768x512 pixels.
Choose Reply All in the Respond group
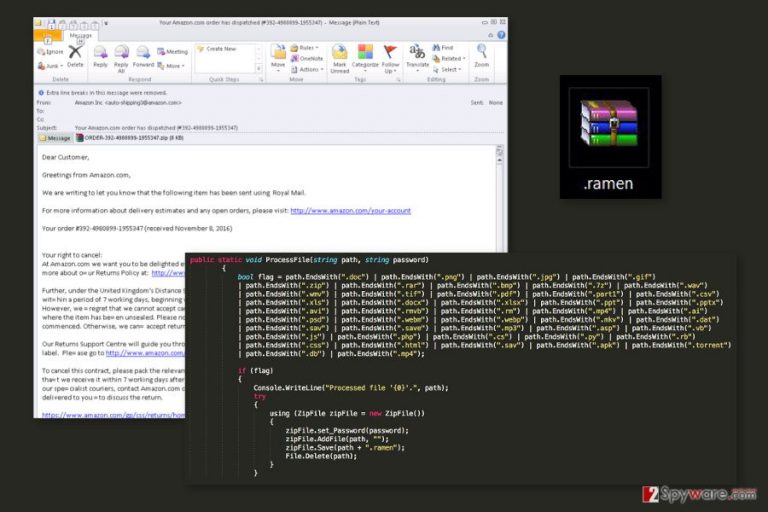point(121,58)
